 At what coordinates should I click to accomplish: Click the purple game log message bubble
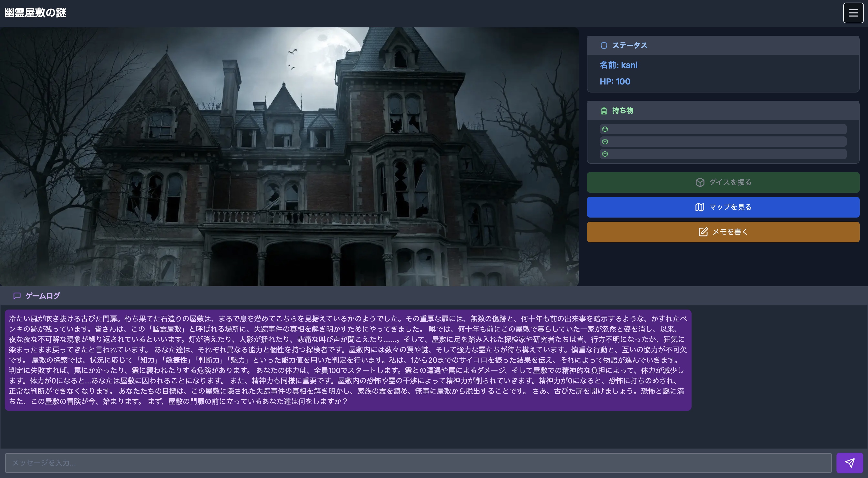[x=348, y=360]
